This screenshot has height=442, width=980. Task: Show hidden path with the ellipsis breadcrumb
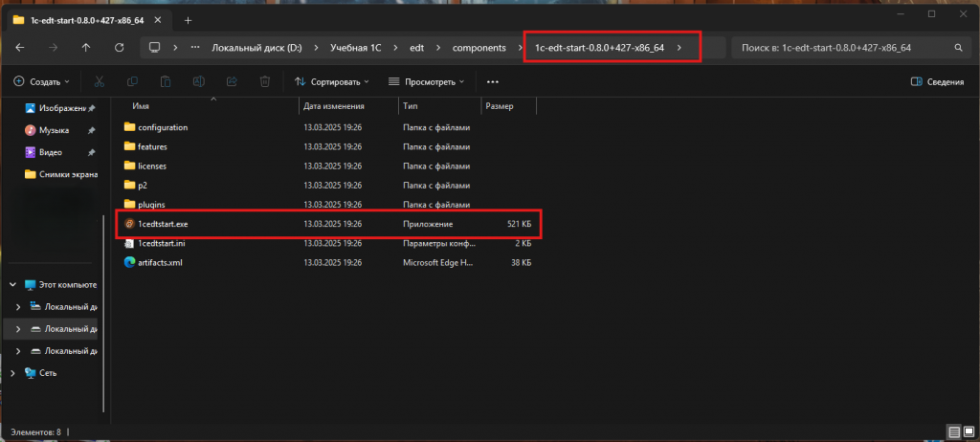195,48
